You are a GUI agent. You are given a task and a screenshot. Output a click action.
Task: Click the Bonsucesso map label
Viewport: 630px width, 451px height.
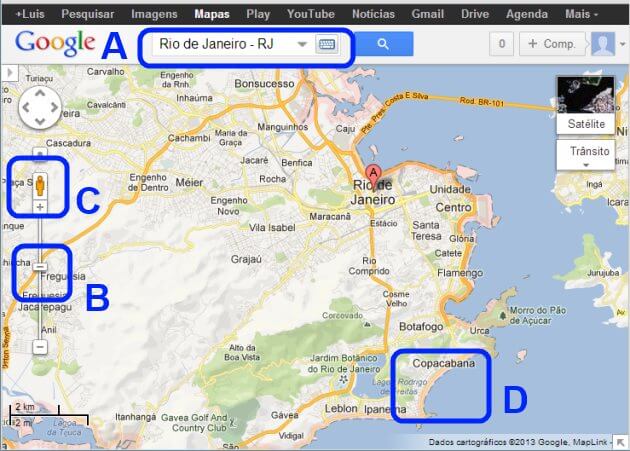264,84
